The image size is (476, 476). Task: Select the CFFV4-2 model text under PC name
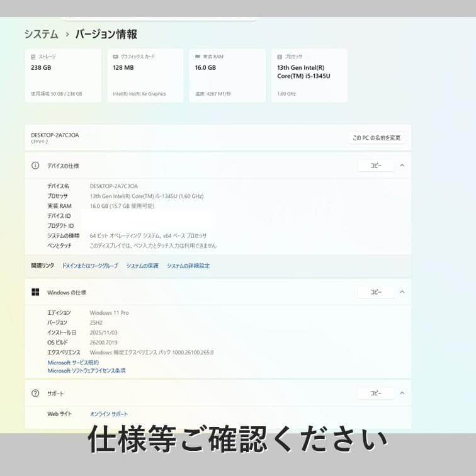[x=40, y=142]
